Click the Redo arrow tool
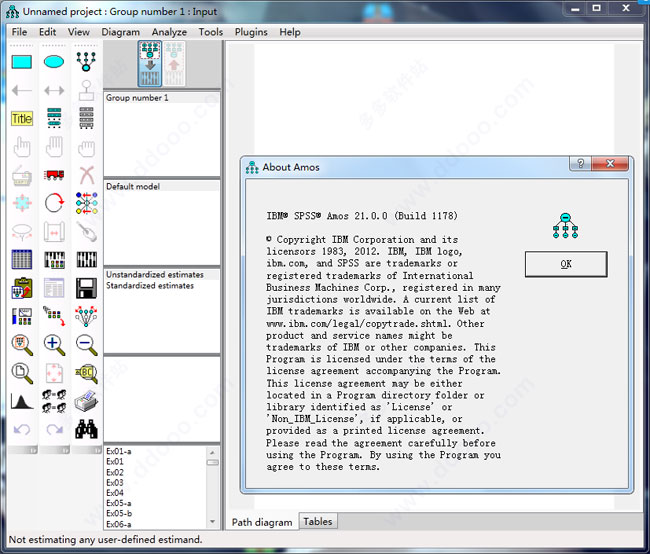The height and width of the screenshot is (554, 650). (54, 429)
